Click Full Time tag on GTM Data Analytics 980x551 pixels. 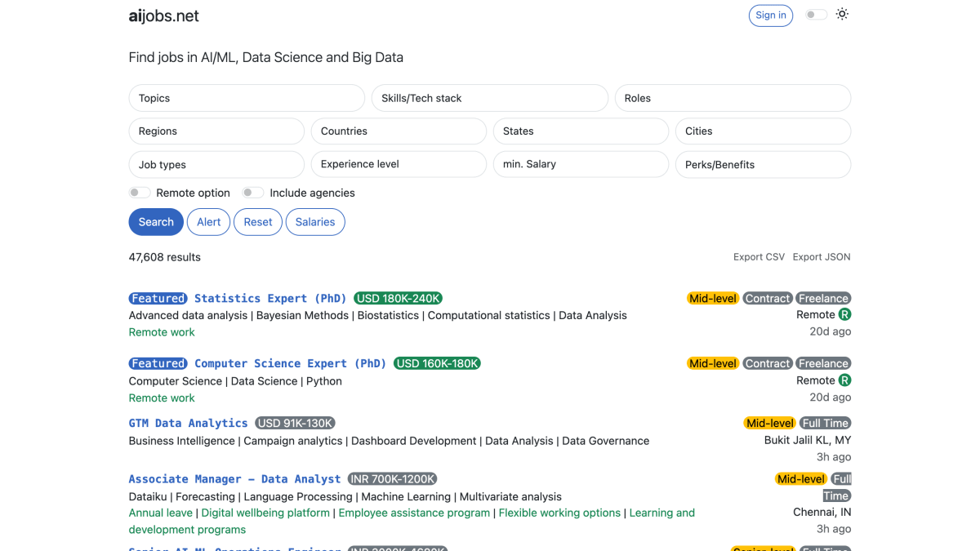click(826, 423)
